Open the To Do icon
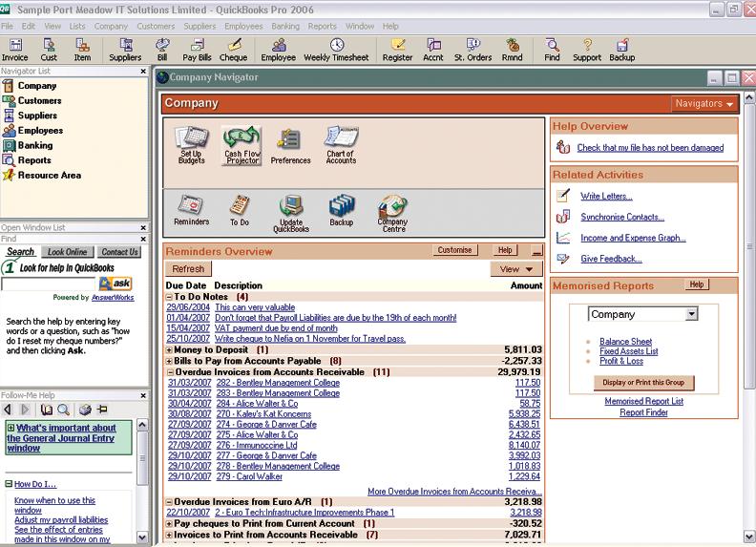The image size is (756, 547). point(240,210)
